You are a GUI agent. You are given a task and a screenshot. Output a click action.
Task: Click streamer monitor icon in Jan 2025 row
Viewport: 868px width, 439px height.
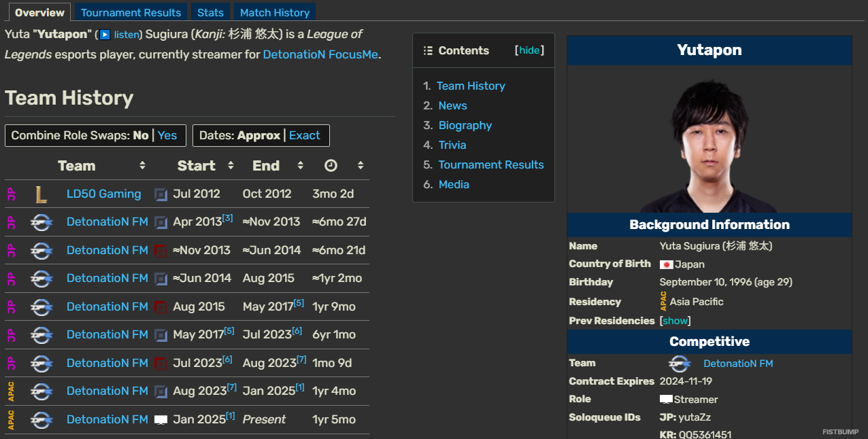[161, 420]
